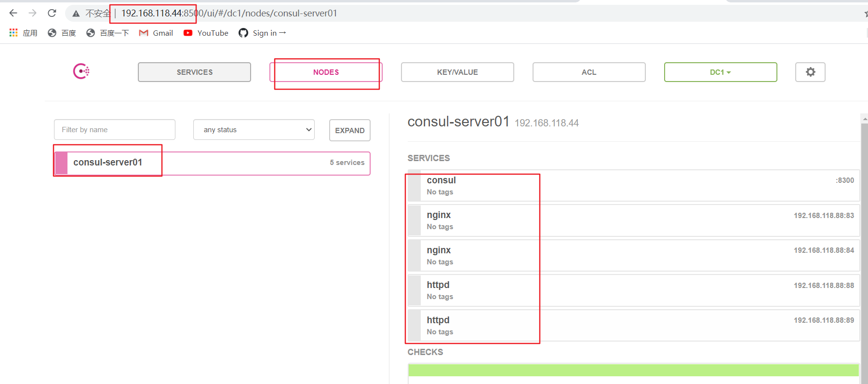Image resolution: width=868 pixels, height=384 pixels.
Task: Click the 5 services count
Action: click(347, 163)
